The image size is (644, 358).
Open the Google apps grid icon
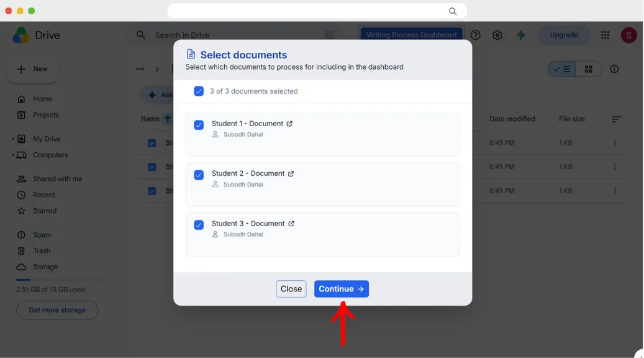tap(605, 35)
